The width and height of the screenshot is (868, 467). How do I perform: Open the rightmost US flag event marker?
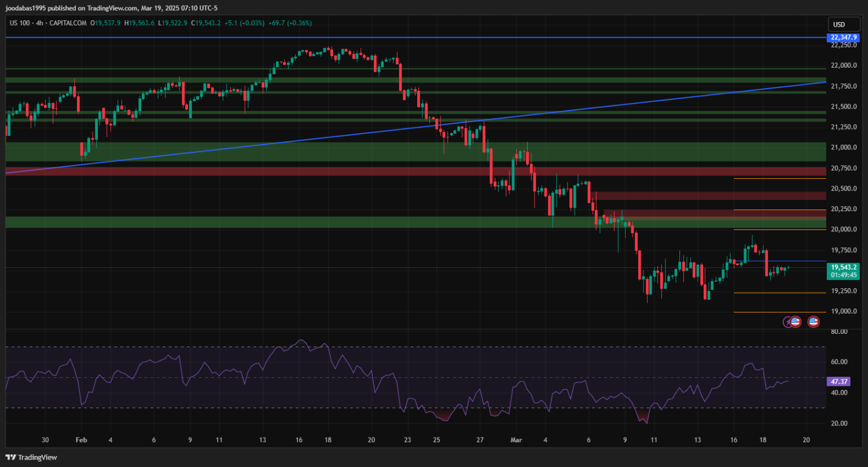tap(814, 322)
